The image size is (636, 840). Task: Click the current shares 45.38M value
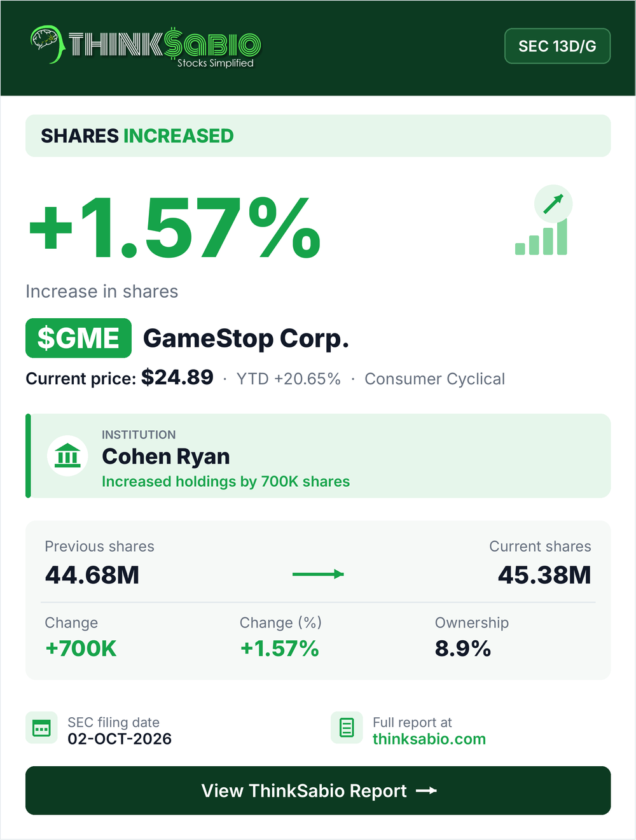[544, 575]
